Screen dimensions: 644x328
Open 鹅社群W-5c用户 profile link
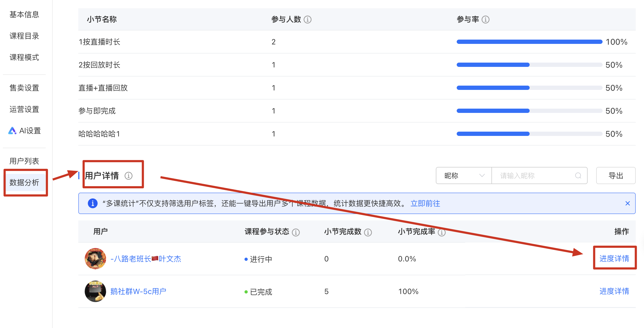[x=138, y=291]
